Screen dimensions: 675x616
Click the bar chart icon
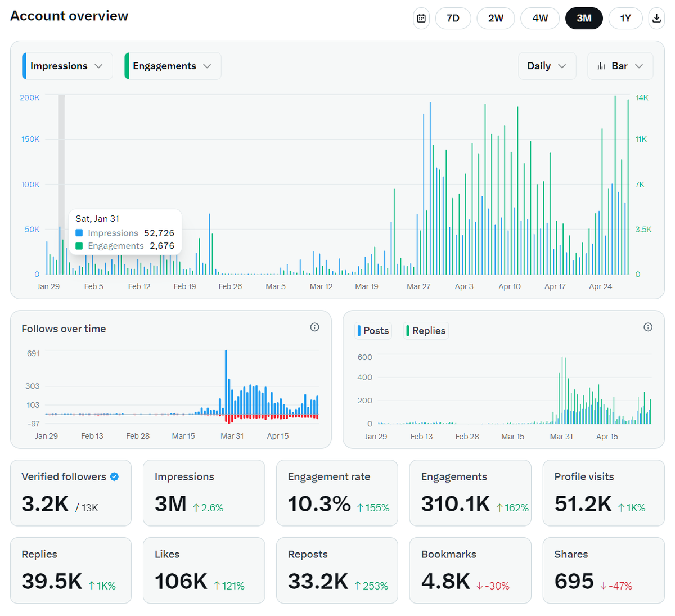tap(601, 66)
